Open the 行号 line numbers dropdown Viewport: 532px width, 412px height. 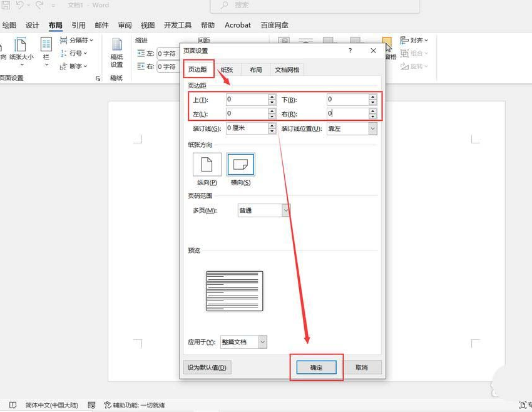pyautogui.click(x=74, y=53)
